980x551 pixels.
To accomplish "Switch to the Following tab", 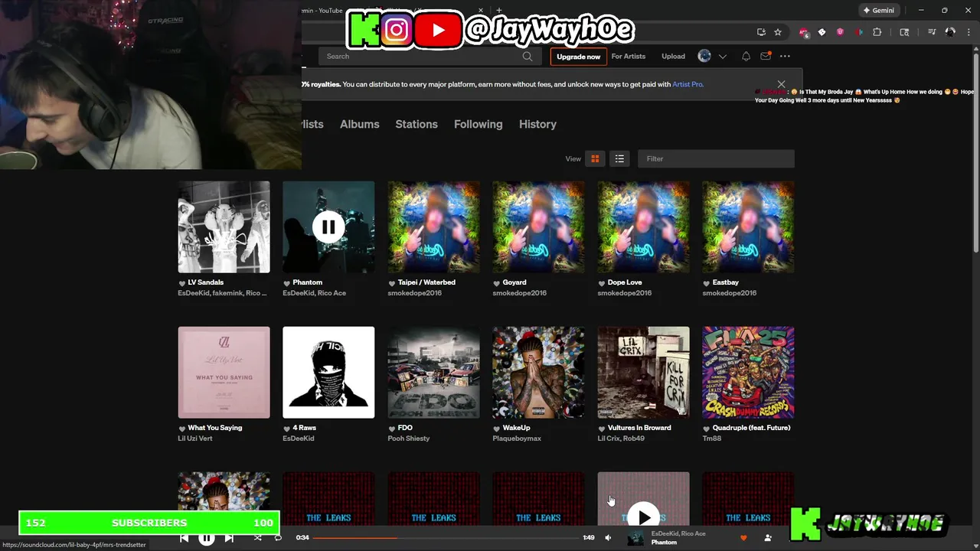I will point(478,124).
